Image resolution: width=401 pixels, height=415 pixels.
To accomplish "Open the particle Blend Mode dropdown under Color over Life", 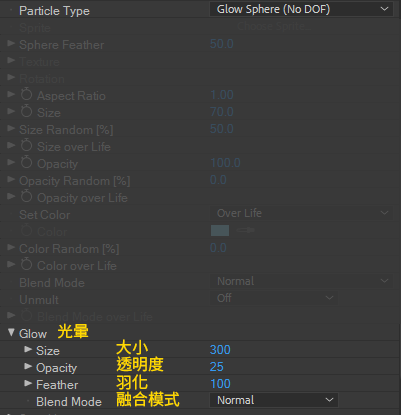I will coord(301,281).
